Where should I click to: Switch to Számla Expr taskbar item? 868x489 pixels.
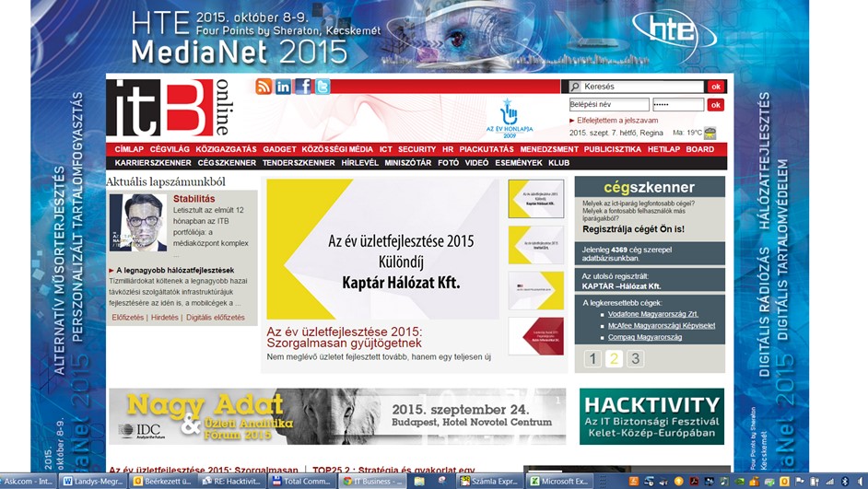click(x=490, y=482)
